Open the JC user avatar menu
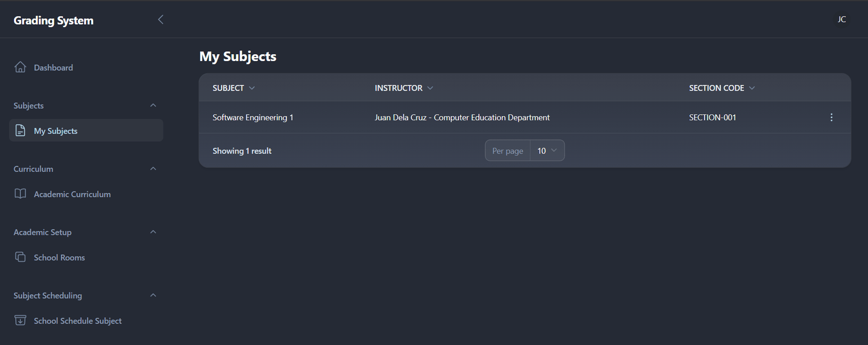The width and height of the screenshot is (868, 345). click(841, 20)
